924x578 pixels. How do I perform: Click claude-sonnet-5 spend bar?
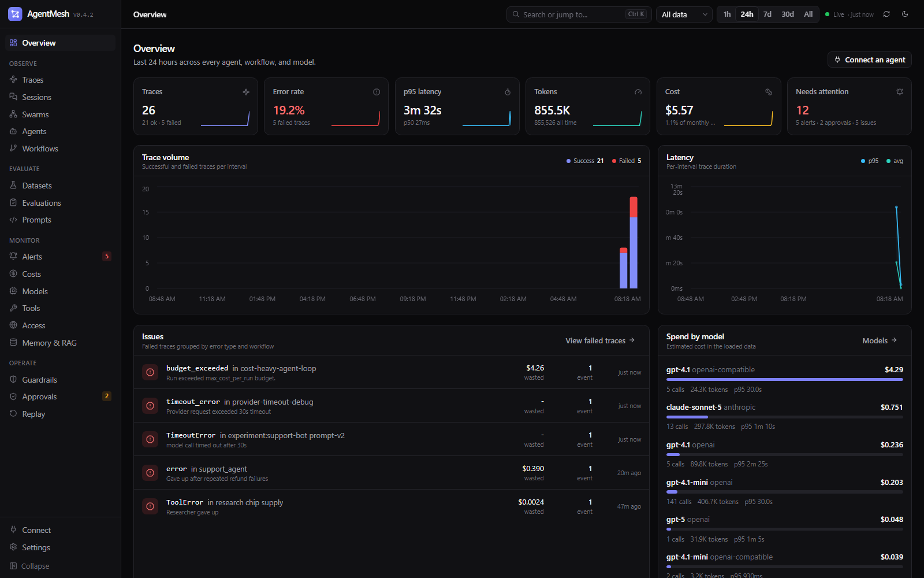coord(785,417)
